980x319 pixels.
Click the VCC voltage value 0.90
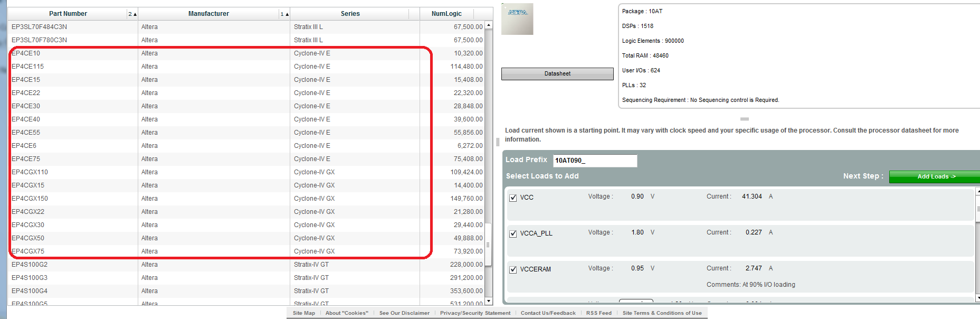[x=637, y=196]
